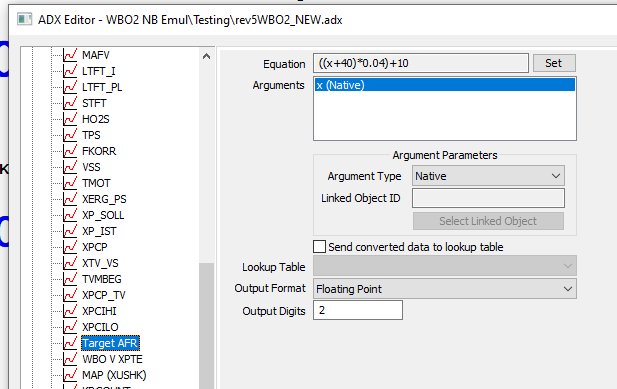This screenshot has width=617, height=389.
Task: Click into the Output Digits field
Action: (358, 310)
